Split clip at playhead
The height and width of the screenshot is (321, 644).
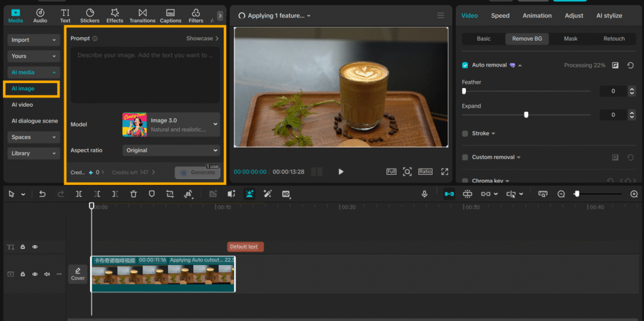pyautogui.click(x=79, y=194)
